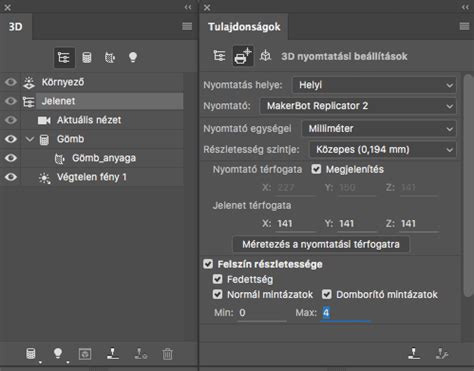The width and height of the screenshot is (474, 371).
Task: Click the camera icon of Aktuális nézet
Action: pos(44,120)
